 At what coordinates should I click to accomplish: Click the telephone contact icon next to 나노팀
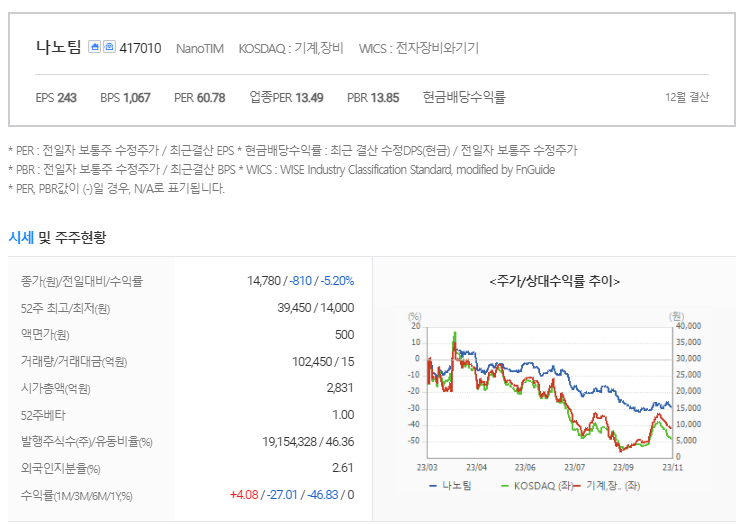click(110, 47)
